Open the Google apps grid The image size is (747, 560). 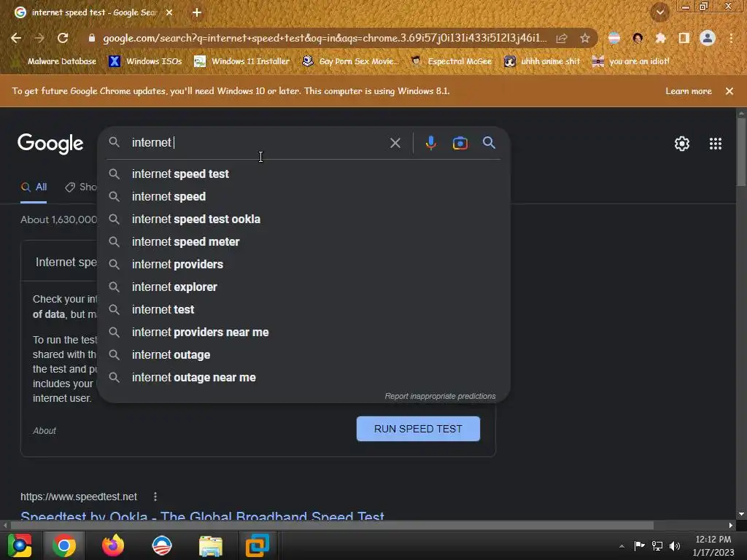[715, 144]
